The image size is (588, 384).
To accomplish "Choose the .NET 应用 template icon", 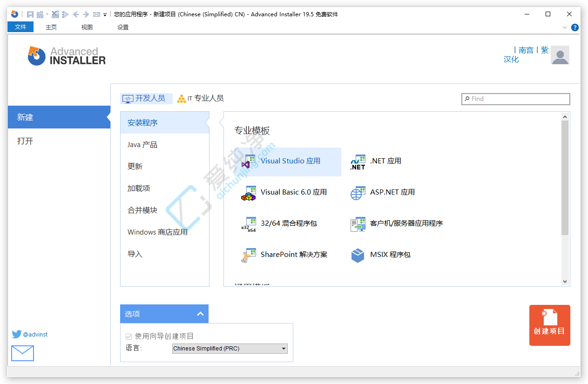I will [358, 162].
